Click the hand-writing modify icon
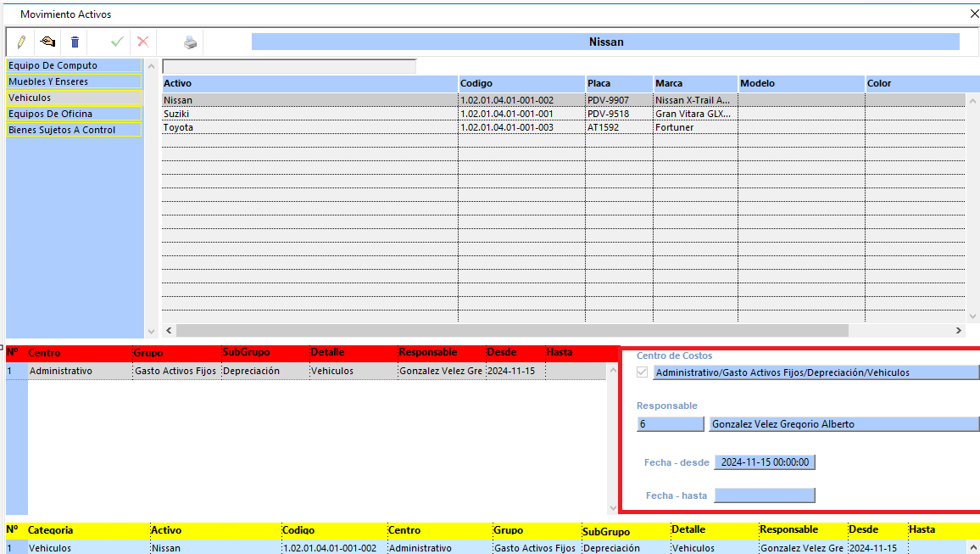Screen dimensions: 980x554 click(x=48, y=42)
